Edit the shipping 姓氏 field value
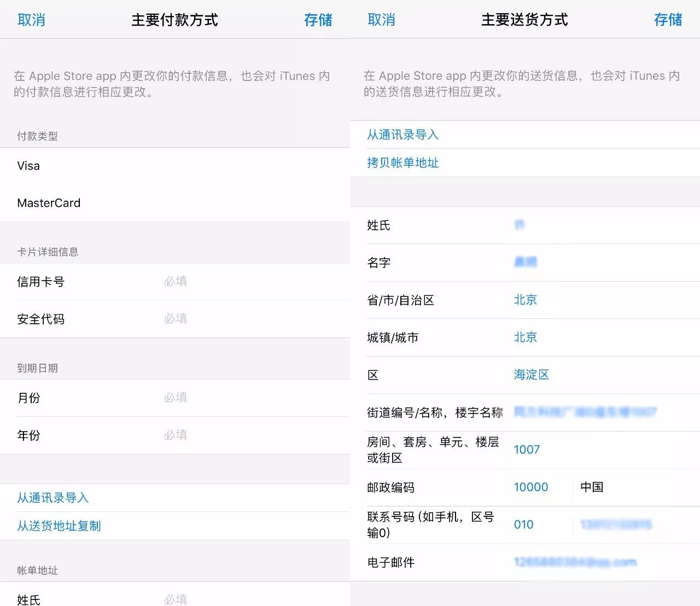700x606 pixels. (520, 225)
